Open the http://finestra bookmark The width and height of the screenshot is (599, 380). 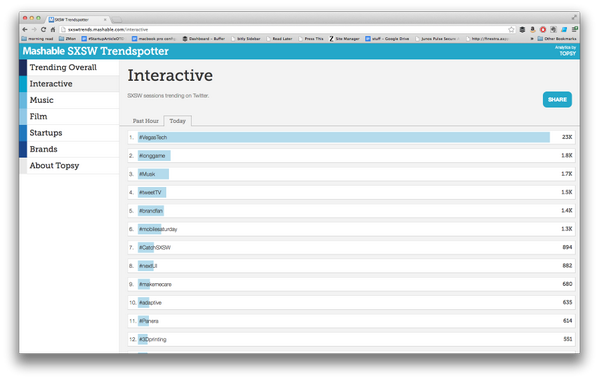click(487, 39)
